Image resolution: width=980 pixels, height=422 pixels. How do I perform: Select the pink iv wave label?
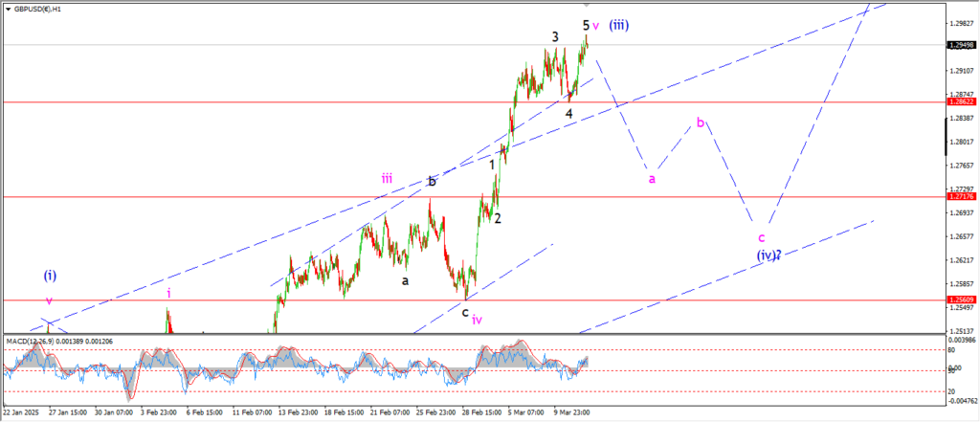click(x=477, y=321)
